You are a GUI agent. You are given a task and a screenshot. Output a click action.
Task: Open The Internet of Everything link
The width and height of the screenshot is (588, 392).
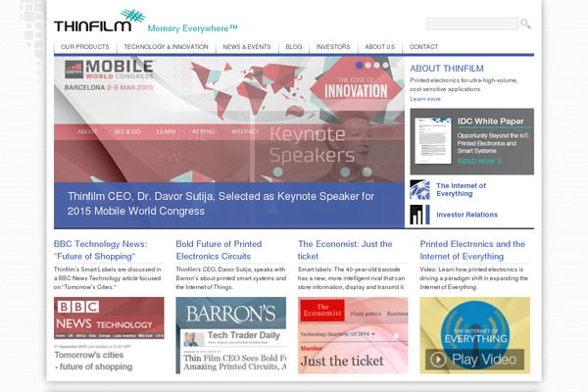pyautogui.click(x=461, y=190)
